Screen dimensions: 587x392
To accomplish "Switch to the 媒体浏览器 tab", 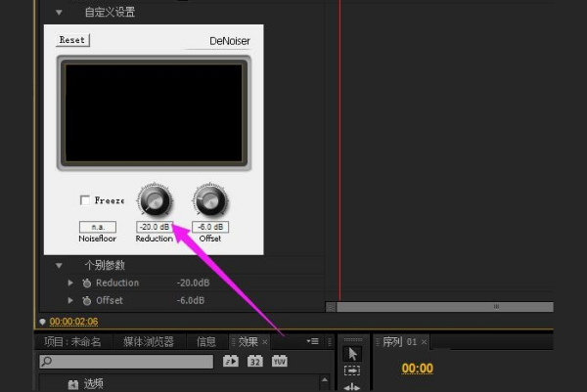I will tap(148, 342).
